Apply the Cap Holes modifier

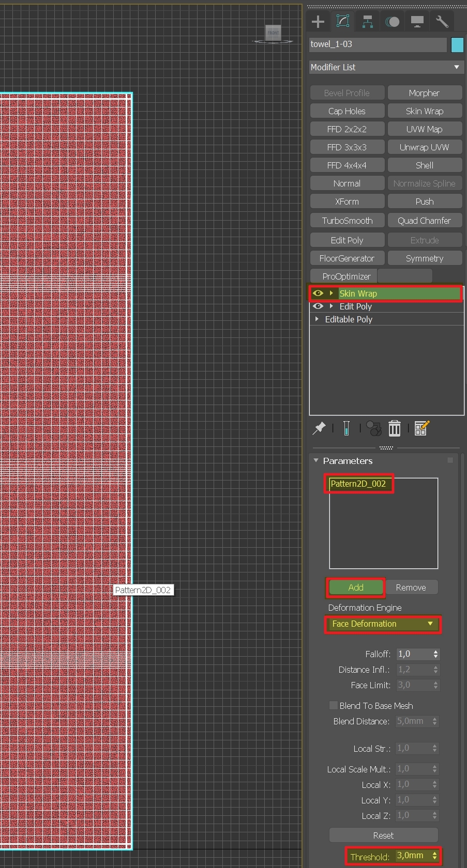coord(347,111)
